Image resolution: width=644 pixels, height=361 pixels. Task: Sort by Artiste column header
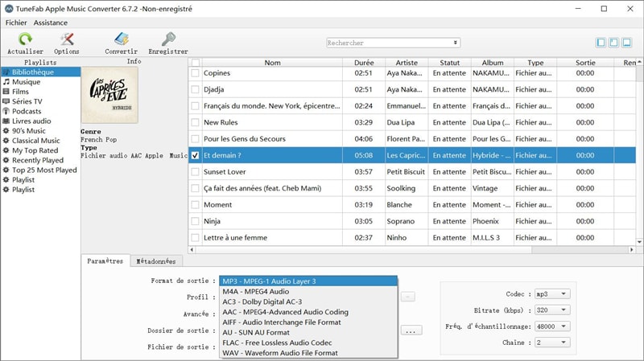click(x=407, y=63)
